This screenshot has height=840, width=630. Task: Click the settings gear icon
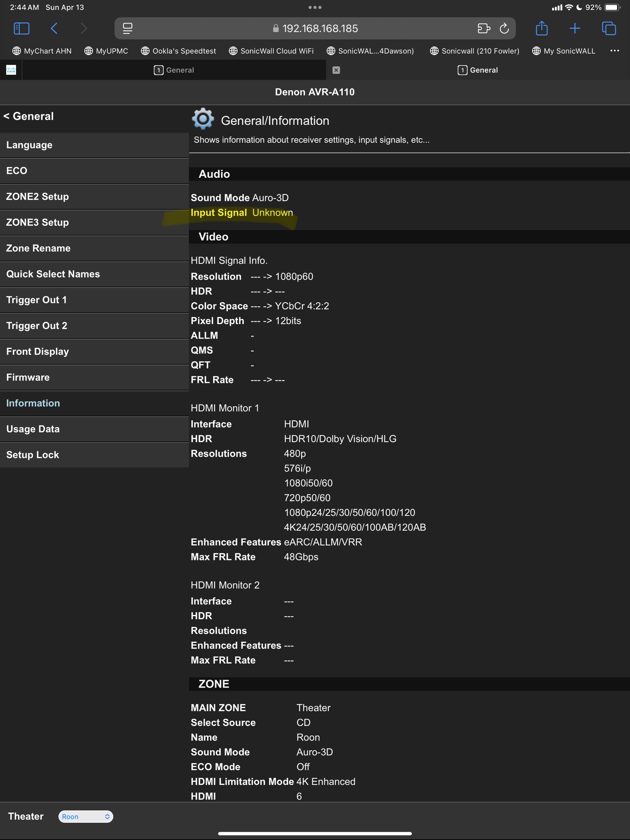[x=203, y=119]
